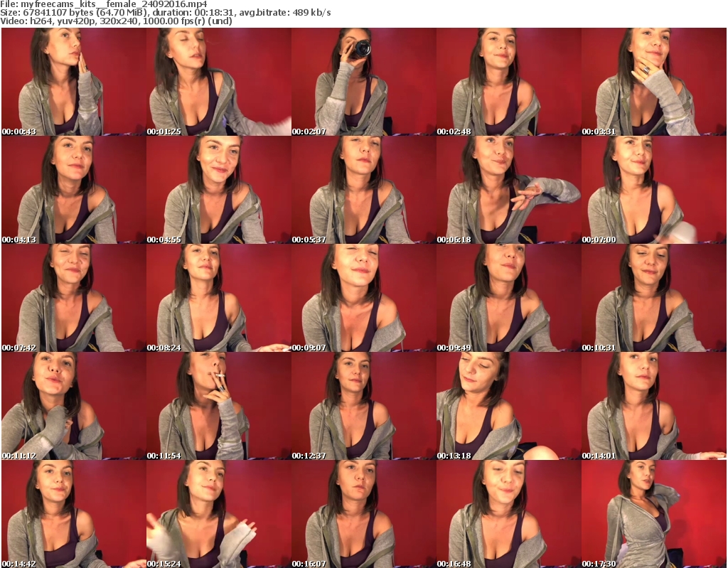Select the thumbnail at 00:08:24
This screenshot has width=728, height=568.
218,298
